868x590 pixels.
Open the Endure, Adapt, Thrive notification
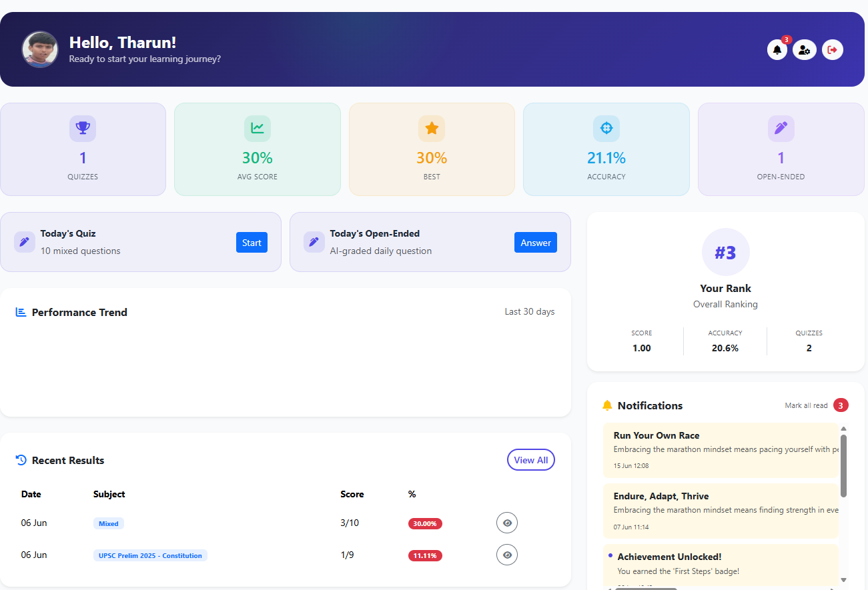click(x=721, y=511)
